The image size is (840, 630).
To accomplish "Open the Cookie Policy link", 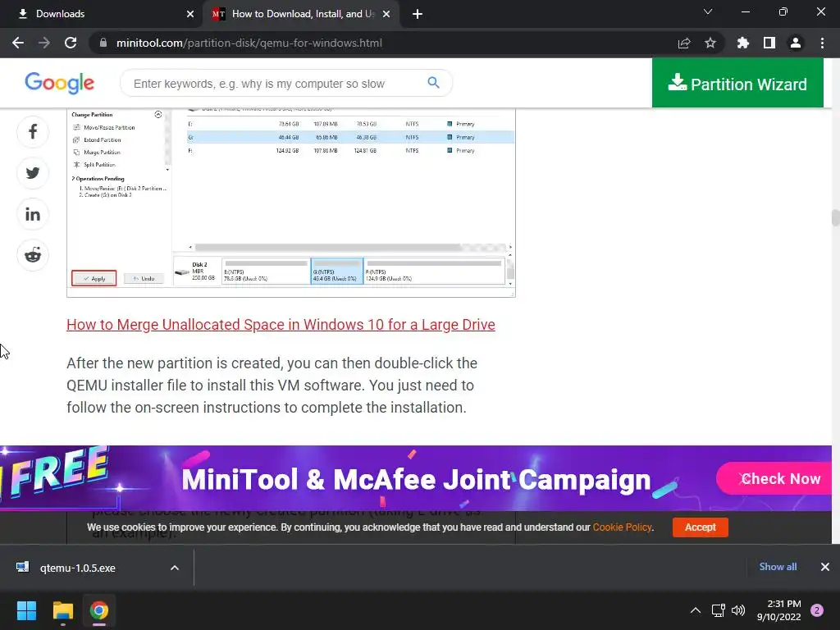I will tap(622, 527).
